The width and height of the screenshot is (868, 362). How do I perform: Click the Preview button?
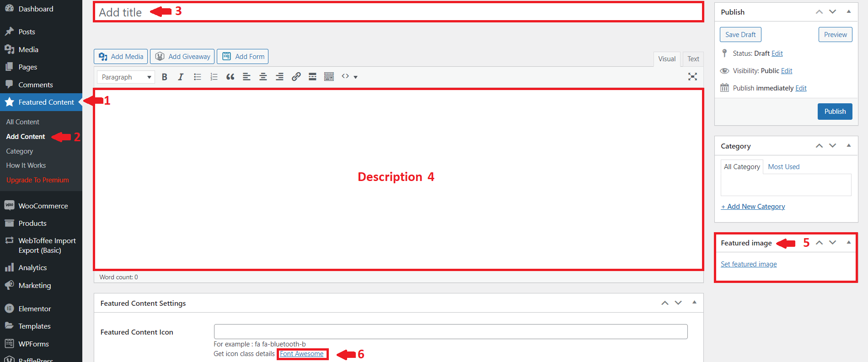point(835,35)
